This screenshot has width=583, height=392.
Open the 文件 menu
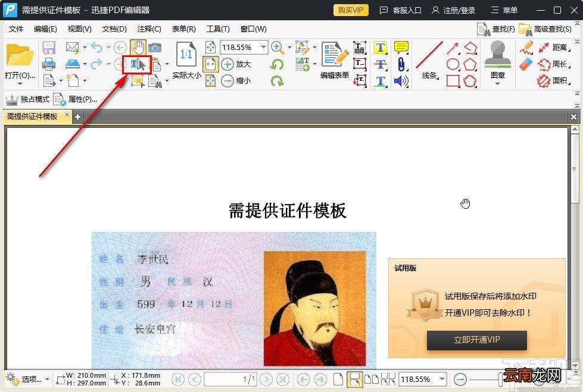click(16, 29)
